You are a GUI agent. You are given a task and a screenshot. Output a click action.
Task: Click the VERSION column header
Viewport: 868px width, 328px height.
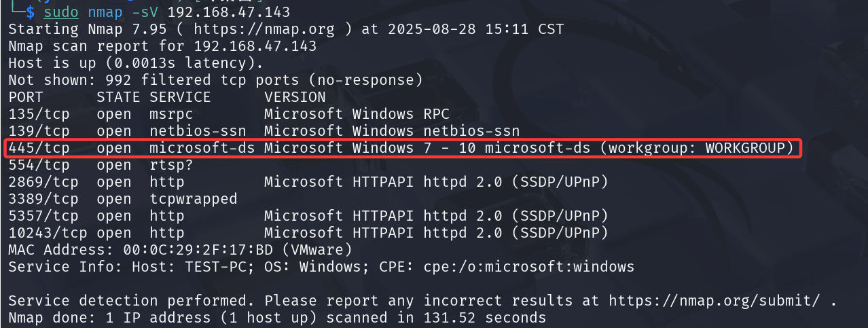(x=295, y=97)
